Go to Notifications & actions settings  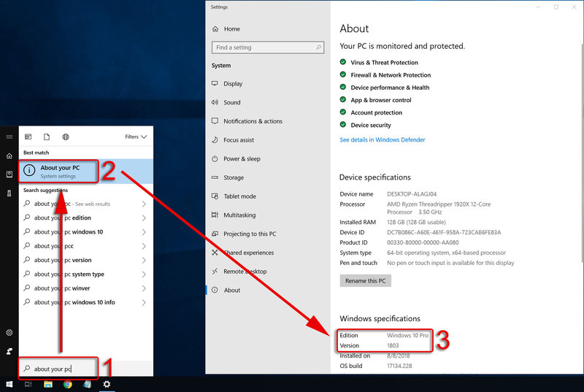click(x=253, y=121)
